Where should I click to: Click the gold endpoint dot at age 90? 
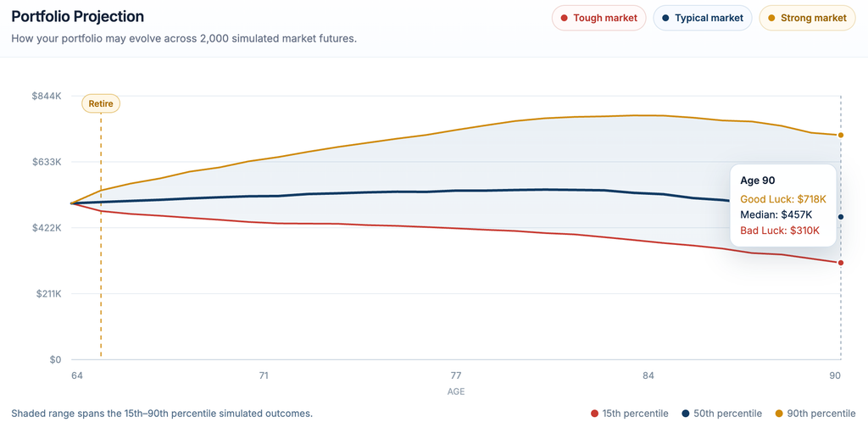point(841,135)
